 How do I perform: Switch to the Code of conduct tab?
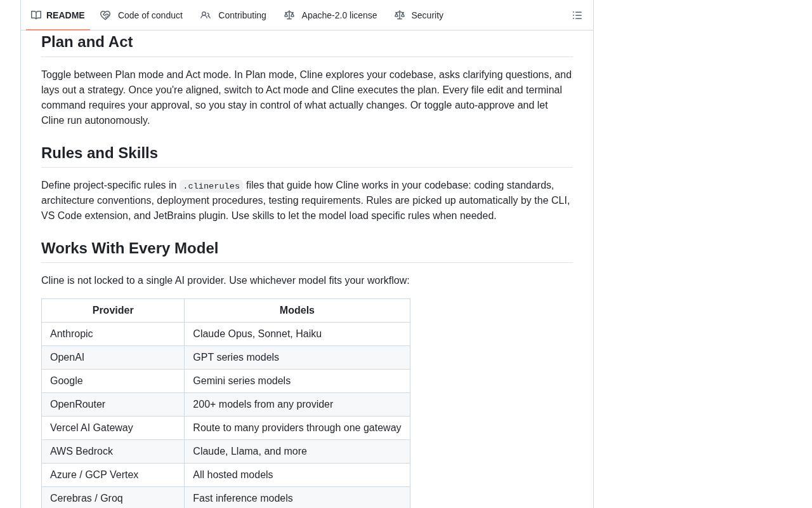click(x=141, y=15)
